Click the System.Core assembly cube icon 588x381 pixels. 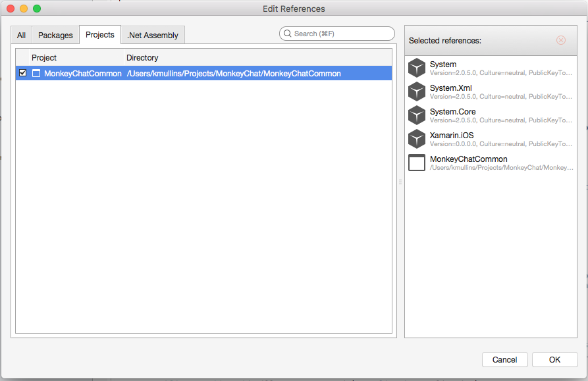(416, 114)
